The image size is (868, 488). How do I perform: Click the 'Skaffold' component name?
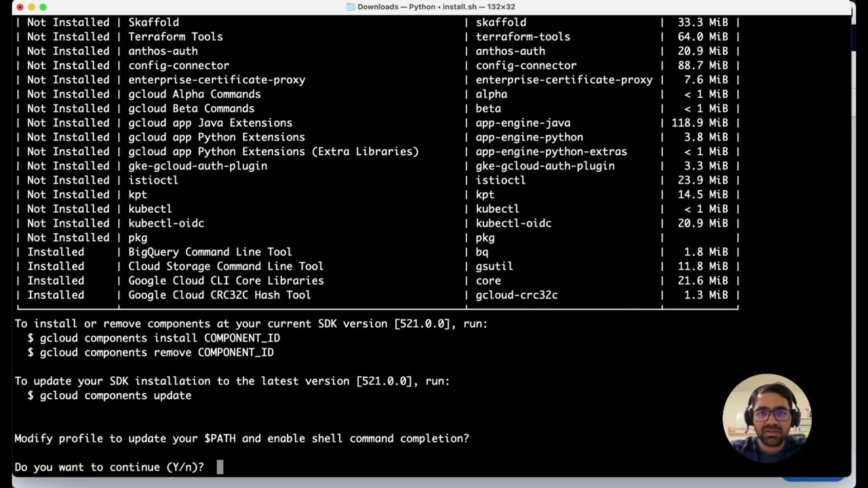click(153, 22)
